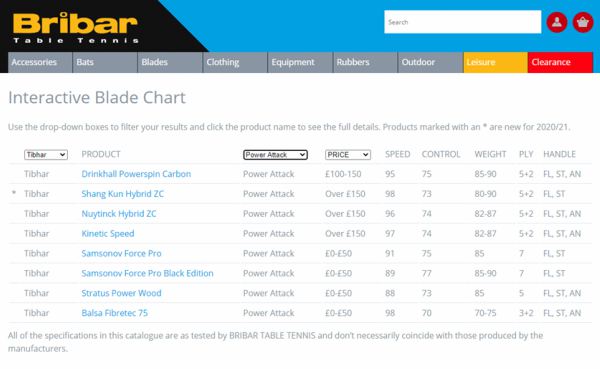Click weight 80-90 in Shang Kun row
Viewport: 600px width, 369px height.
[x=485, y=194]
